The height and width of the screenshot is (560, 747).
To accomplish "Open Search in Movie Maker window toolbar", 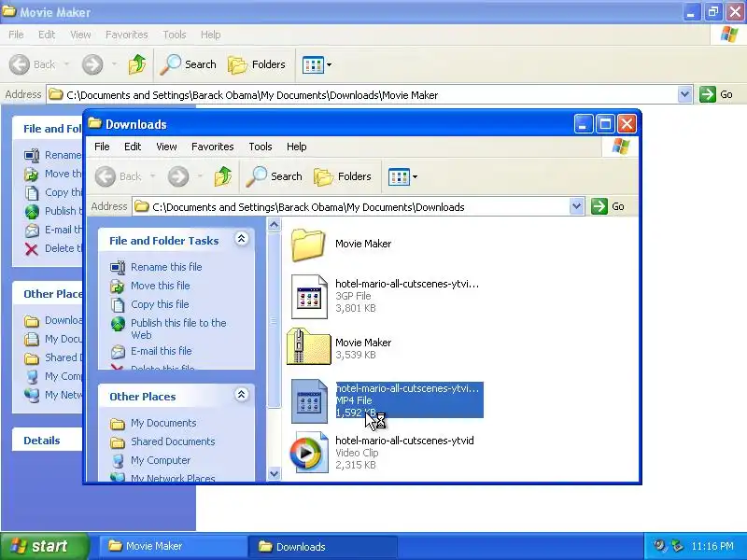I will click(189, 64).
